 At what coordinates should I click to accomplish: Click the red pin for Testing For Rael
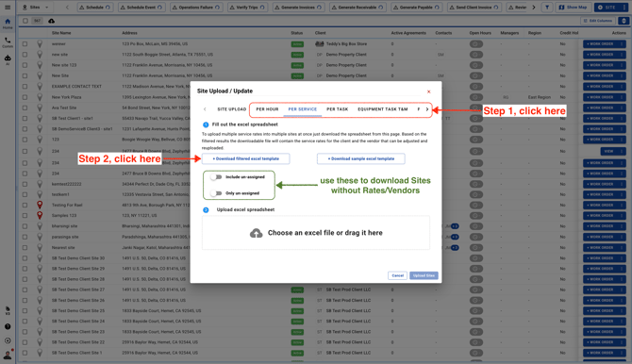coord(40,205)
